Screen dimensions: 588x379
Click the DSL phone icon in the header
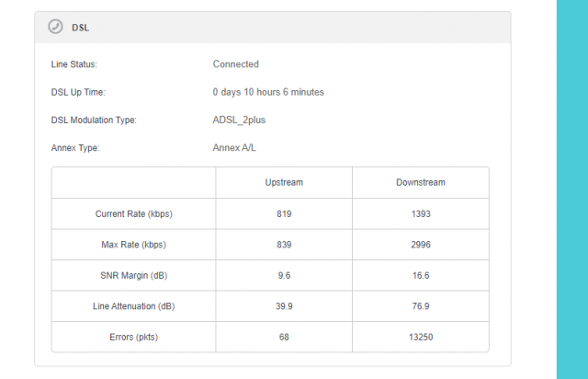coord(55,27)
